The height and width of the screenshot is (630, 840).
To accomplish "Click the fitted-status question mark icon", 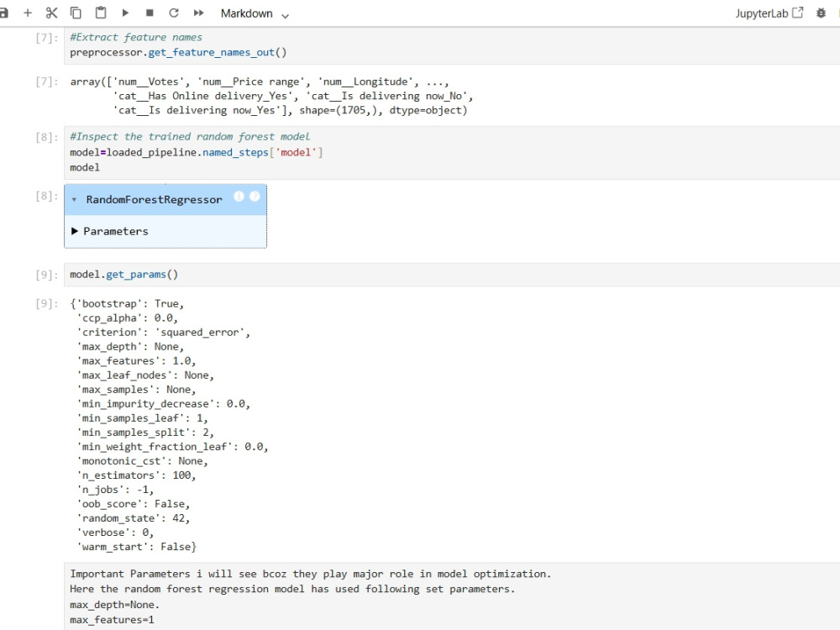I will (x=255, y=196).
